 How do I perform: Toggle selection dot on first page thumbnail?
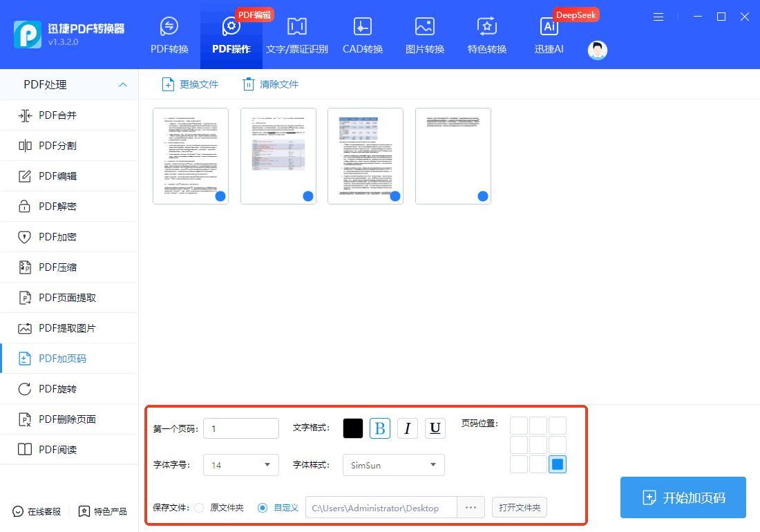[220, 196]
